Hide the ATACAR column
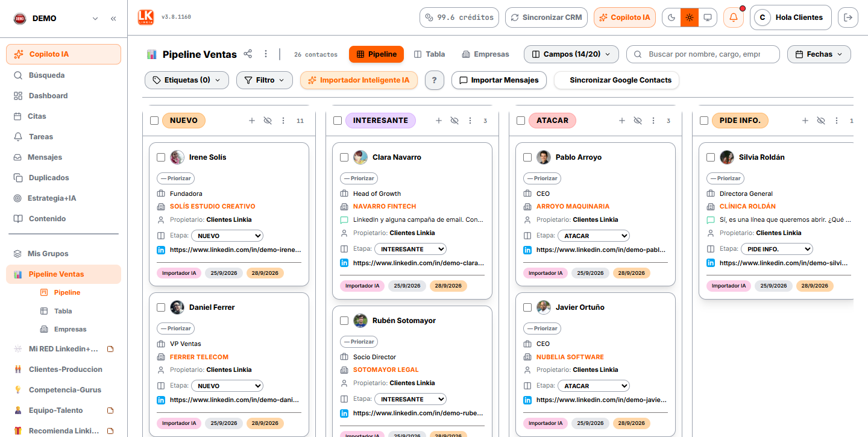This screenshot has height=437, width=868. pyautogui.click(x=638, y=121)
